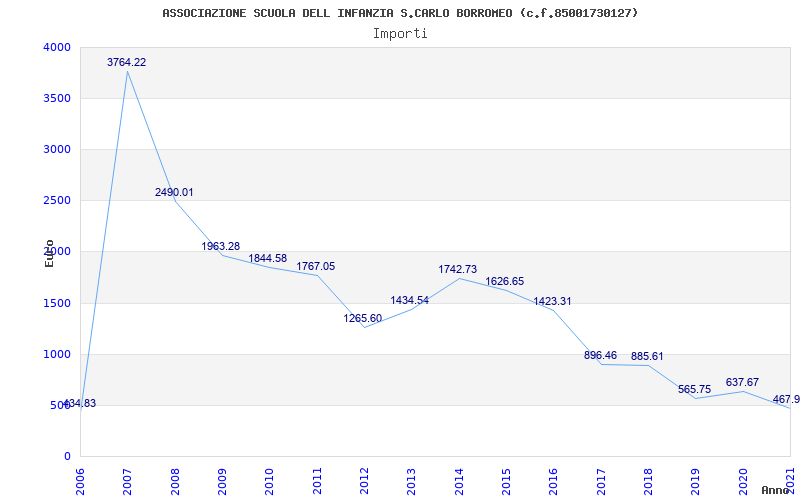
Task: Click x-axis year 2008
Action: pos(175,481)
